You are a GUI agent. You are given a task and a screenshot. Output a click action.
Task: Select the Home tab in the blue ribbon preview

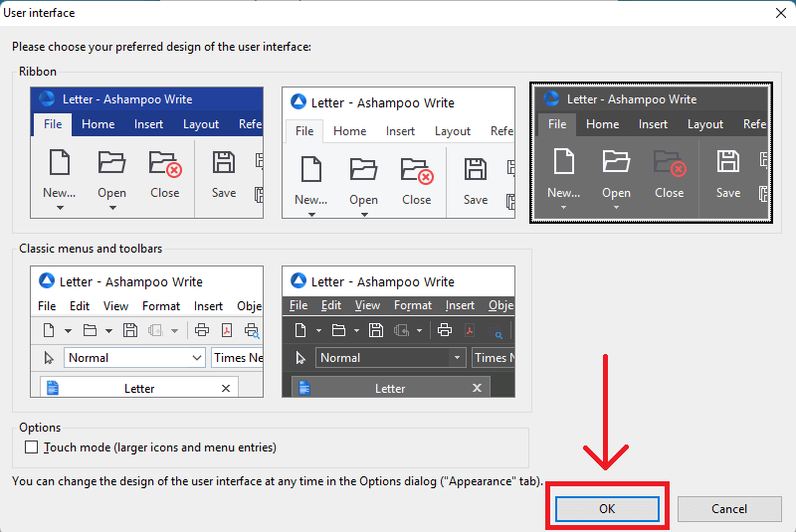pyautogui.click(x=98, y=124)
